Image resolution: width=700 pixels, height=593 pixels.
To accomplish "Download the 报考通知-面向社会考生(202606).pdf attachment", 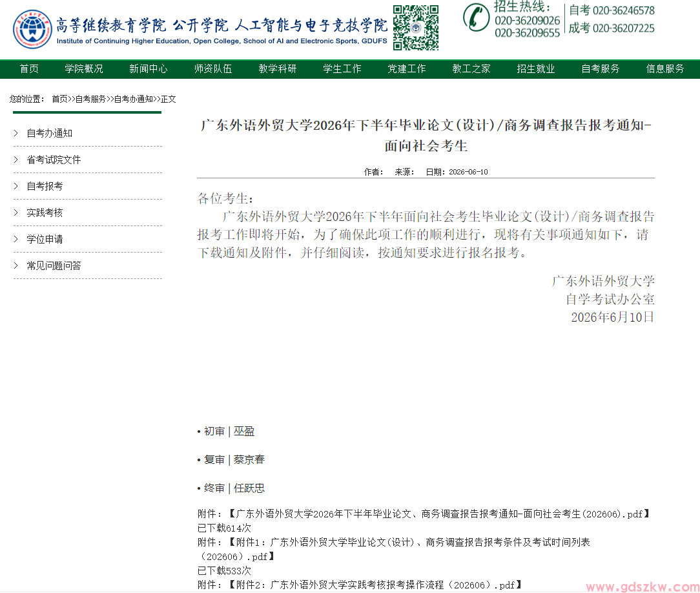I will point(439,514).
